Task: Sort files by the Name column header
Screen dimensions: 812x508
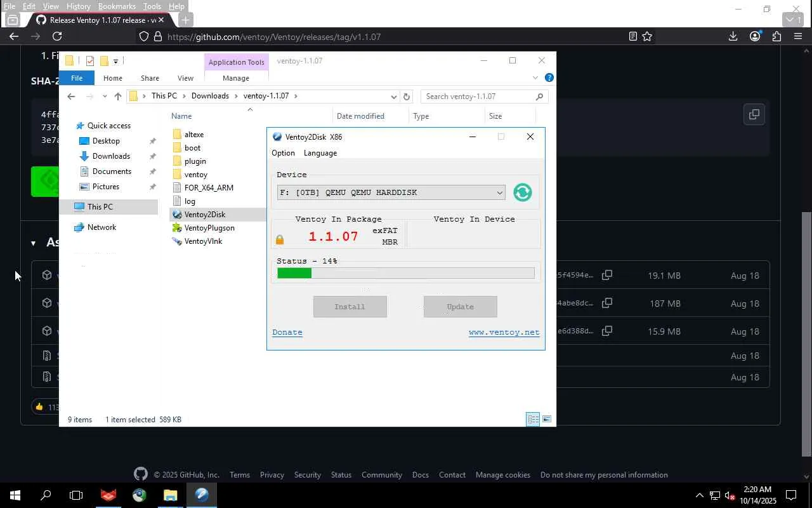Action: tap(181, 116)
